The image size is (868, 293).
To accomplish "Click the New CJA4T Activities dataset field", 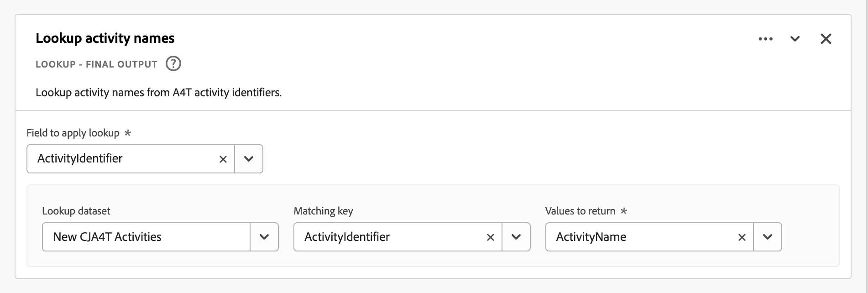I will click(146, 237).
